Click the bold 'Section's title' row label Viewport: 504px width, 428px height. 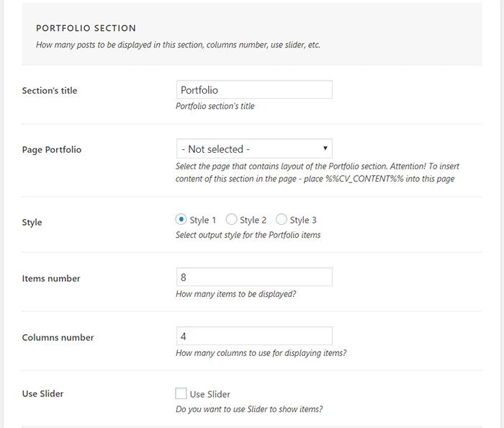click(50, 91)
